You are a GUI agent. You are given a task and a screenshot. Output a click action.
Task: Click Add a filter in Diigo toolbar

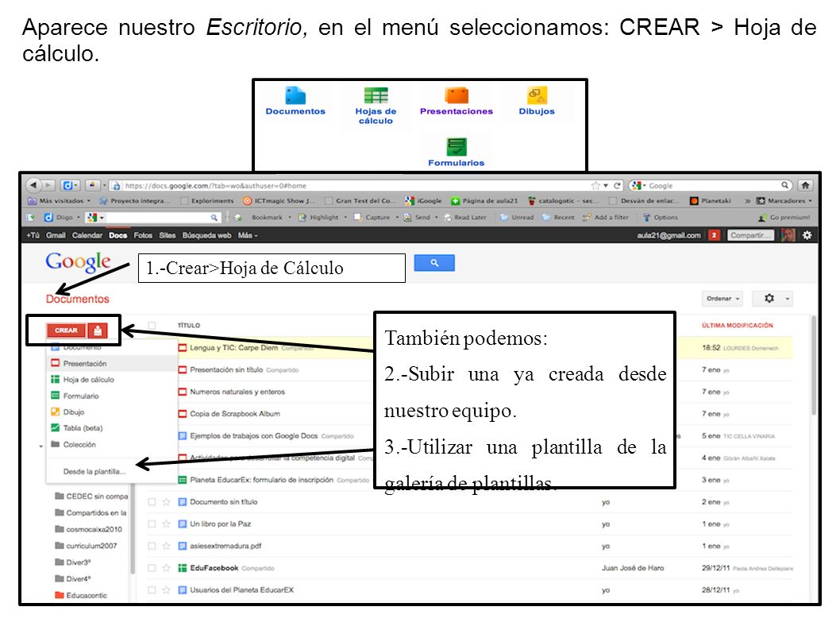(605, 217)
